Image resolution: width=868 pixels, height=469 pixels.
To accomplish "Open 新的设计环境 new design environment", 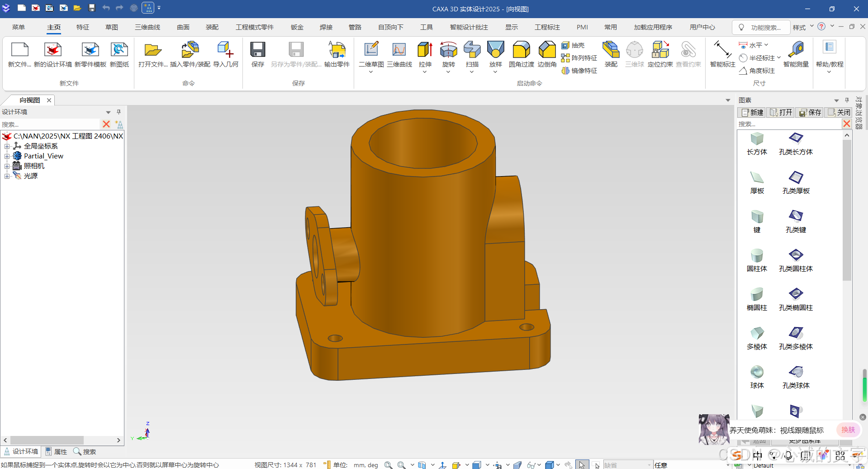I will 53,50.
